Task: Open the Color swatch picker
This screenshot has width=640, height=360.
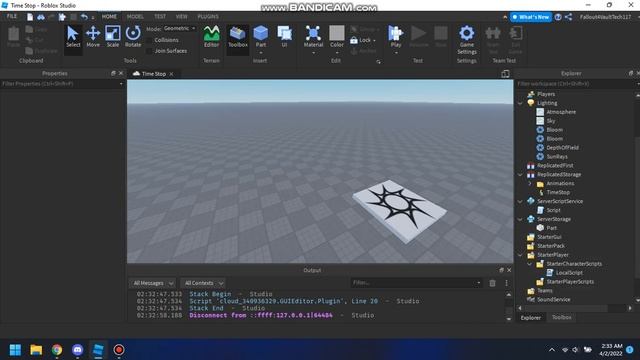Action: [x=337, y=37]
